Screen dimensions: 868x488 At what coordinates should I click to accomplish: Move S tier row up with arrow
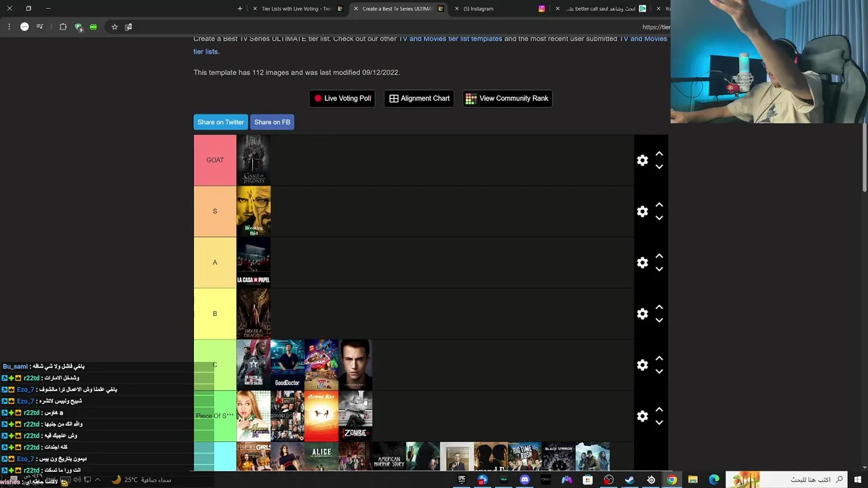pos(659,205)
